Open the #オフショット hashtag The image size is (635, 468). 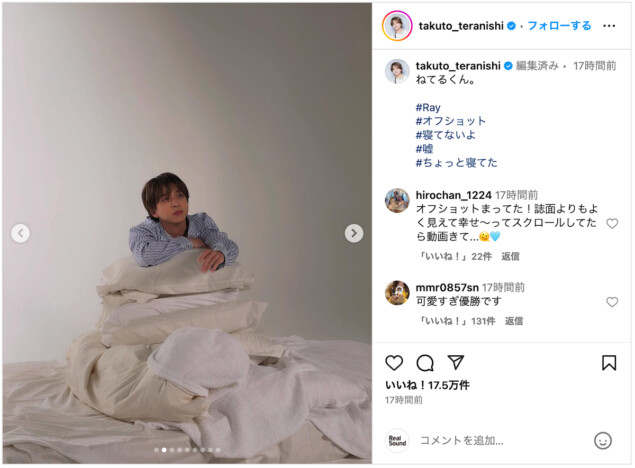point(451,121)
